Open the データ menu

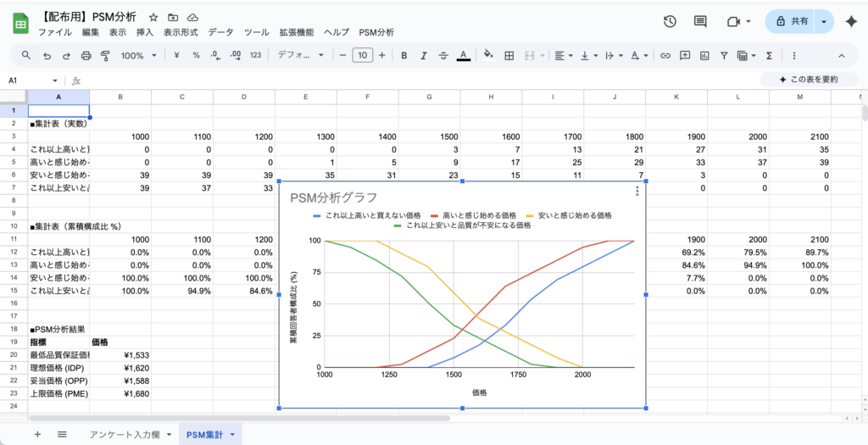coord(220,32)
